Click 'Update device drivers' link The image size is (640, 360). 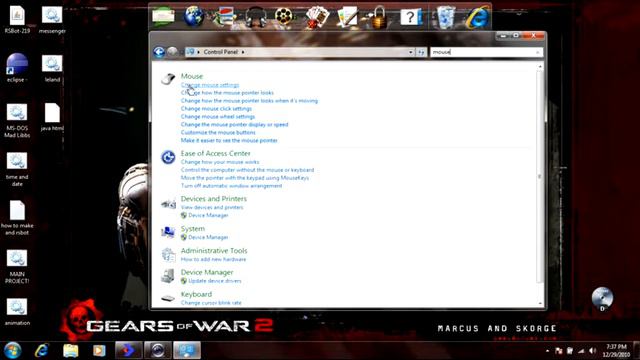pos(215,281)
